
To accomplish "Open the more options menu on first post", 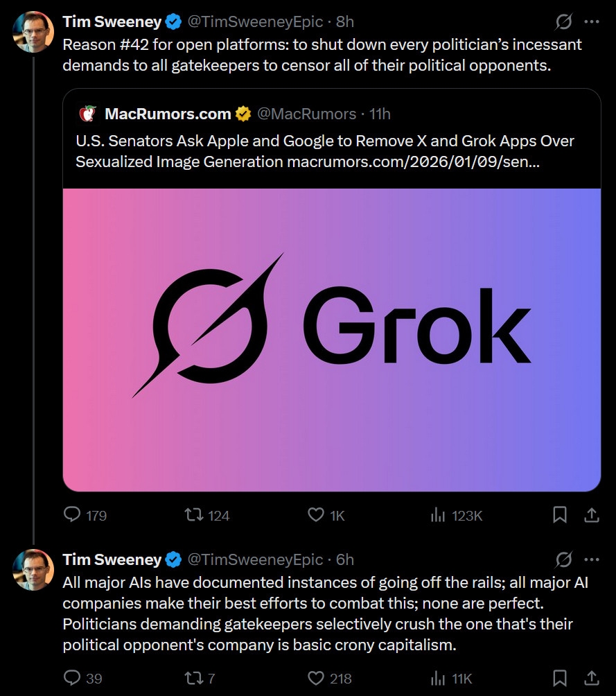I will coord(591,22).
